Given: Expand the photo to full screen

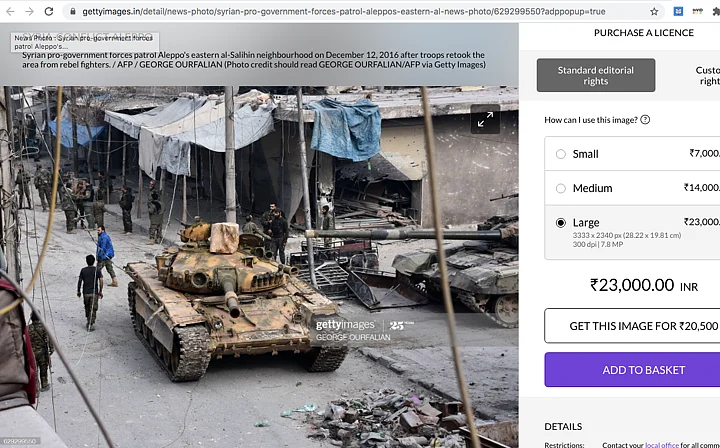Looking at the screenshot, I should click(x=485, y=119).
